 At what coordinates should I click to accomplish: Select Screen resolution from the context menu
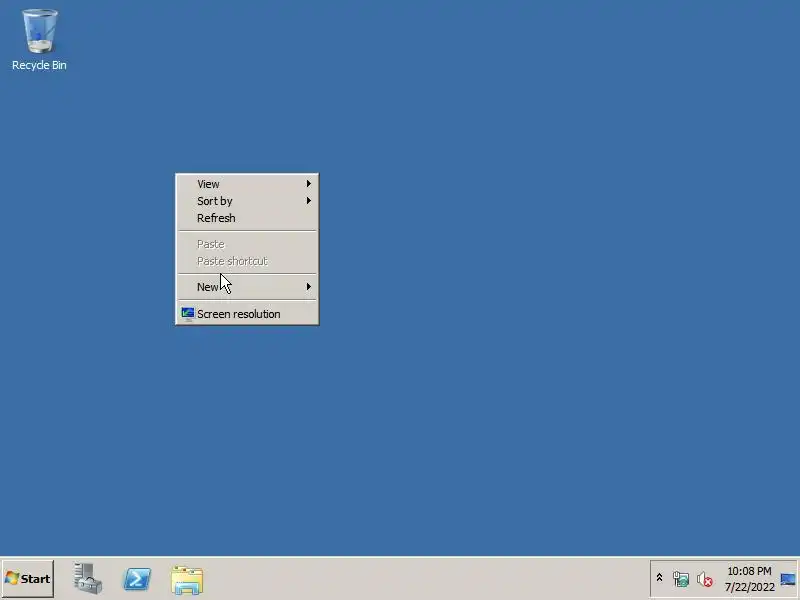pyautogui.click(x=247, y=314)
